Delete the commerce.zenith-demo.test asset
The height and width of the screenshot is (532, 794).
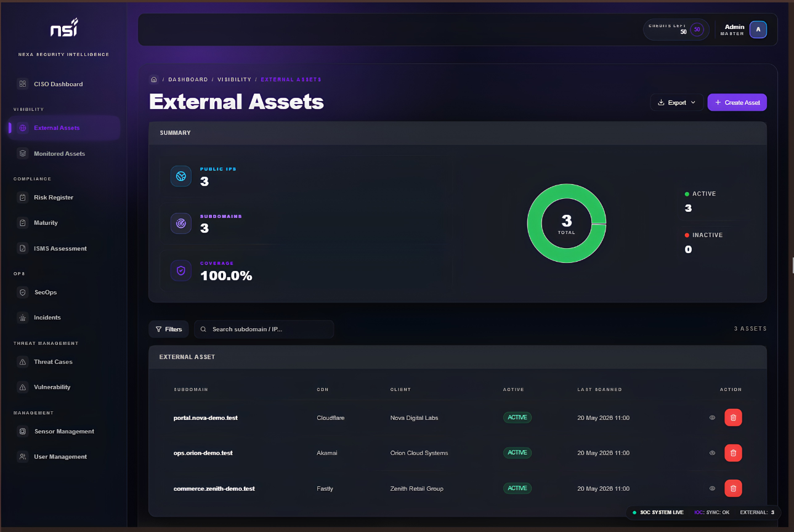[733, 488]
